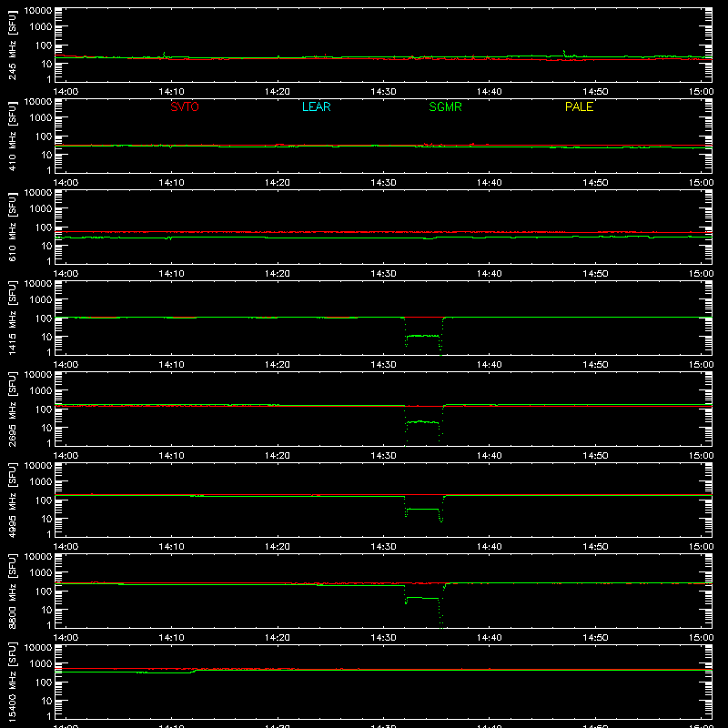
Task: Click the 10 y-axis label of 2695 MHz panel
Action: point(46,428)
